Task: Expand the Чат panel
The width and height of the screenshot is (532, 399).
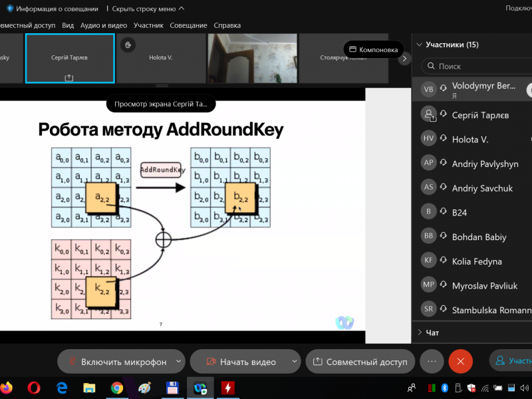Action: [432, 332]
